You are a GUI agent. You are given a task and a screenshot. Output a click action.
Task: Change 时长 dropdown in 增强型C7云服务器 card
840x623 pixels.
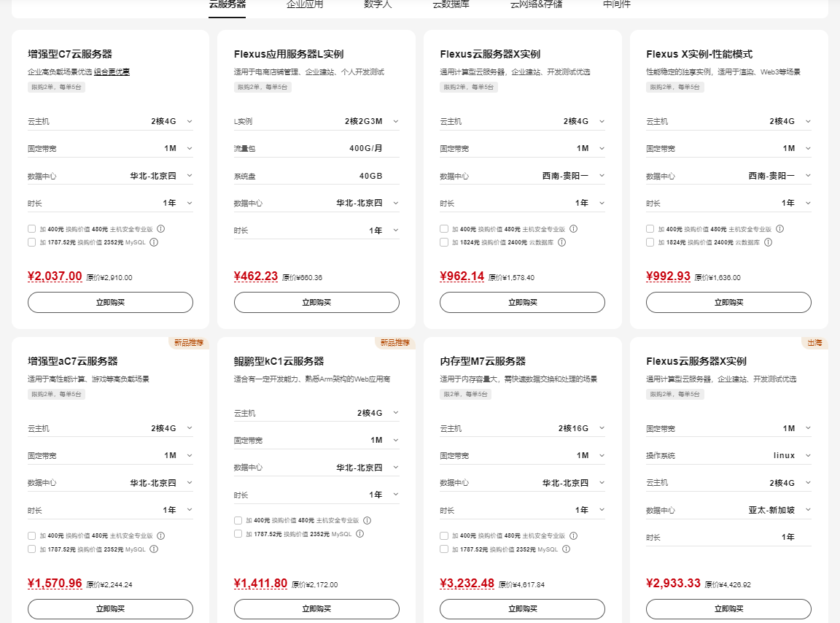point(110,204)
